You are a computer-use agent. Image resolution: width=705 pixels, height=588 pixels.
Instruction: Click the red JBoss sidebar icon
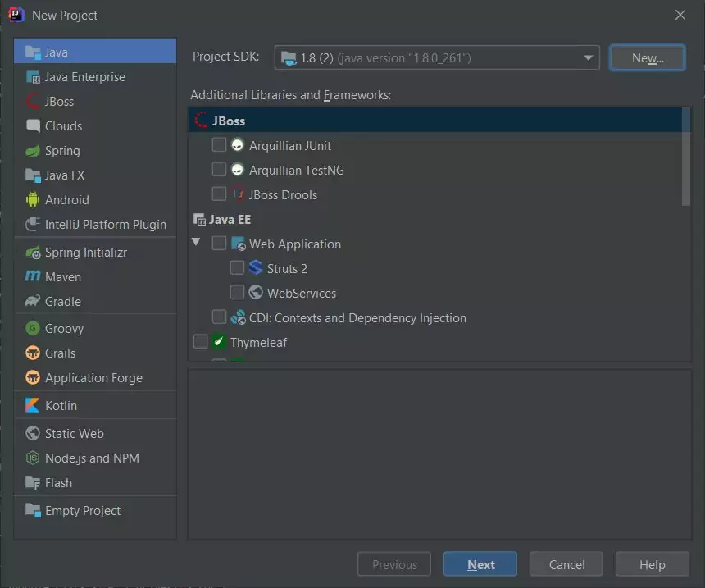point(33,101)
